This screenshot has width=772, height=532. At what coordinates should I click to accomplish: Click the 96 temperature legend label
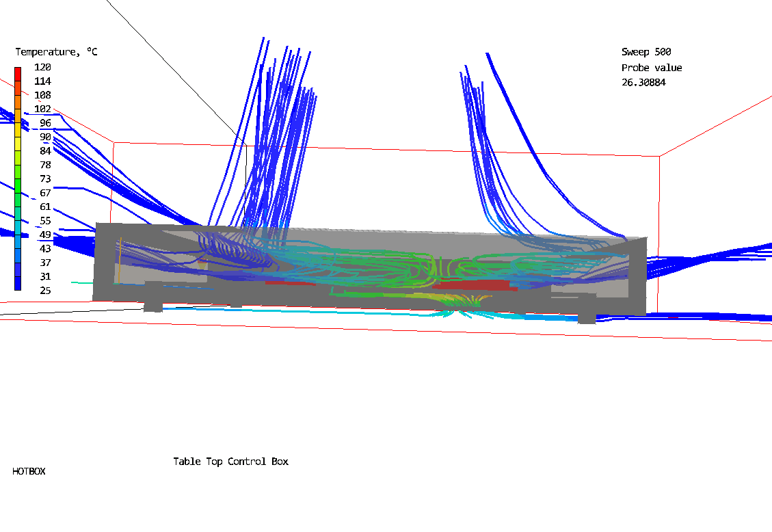point(42,123)
